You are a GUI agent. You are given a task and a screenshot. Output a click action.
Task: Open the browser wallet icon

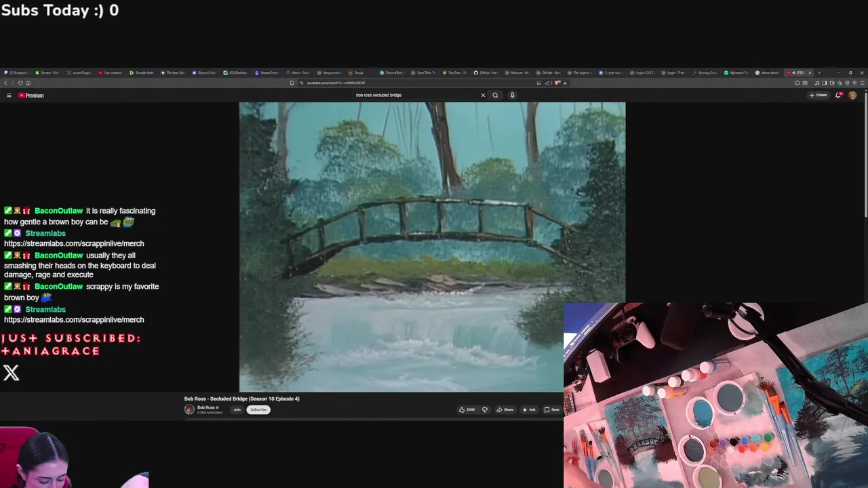[832, 83]
